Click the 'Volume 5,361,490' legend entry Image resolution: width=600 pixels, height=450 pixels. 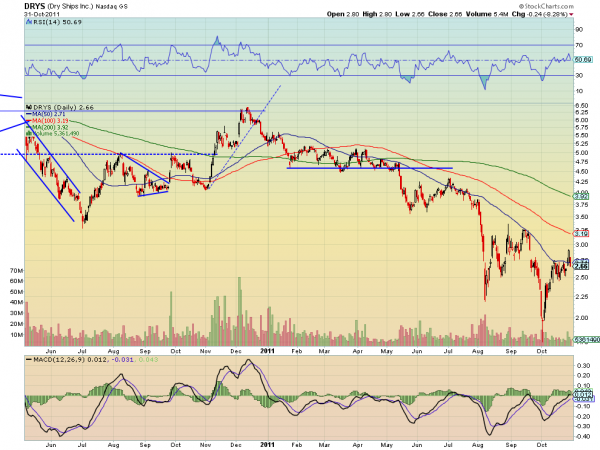point(56,134)
